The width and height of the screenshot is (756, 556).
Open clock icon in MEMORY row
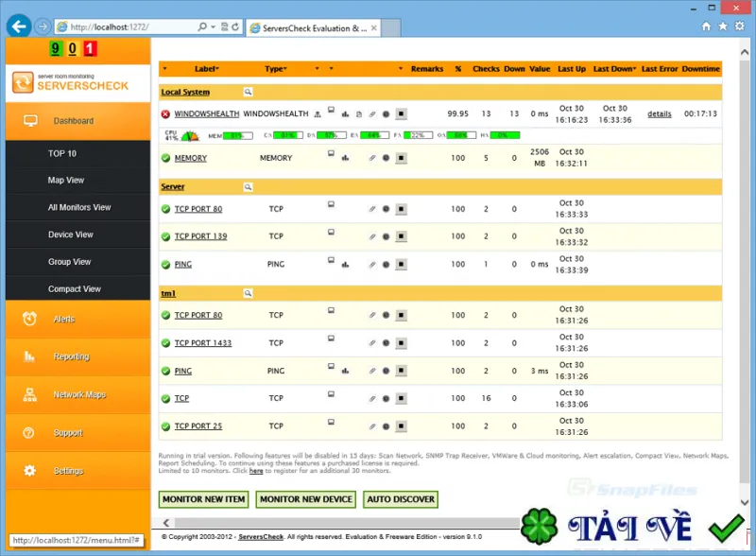coord(386,158)
